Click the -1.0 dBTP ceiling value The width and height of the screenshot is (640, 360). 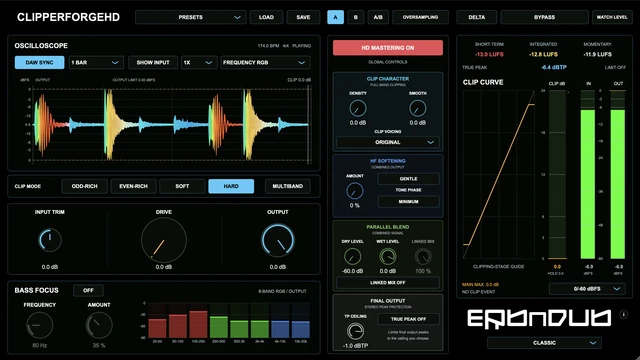[x=356, y=346]
